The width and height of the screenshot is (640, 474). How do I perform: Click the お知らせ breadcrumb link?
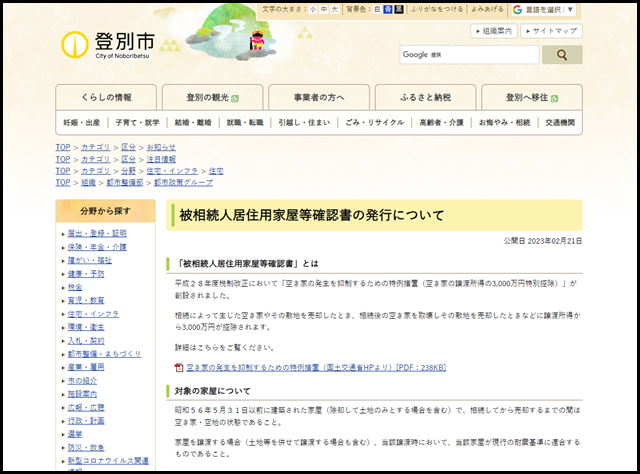tap(161, 147)
